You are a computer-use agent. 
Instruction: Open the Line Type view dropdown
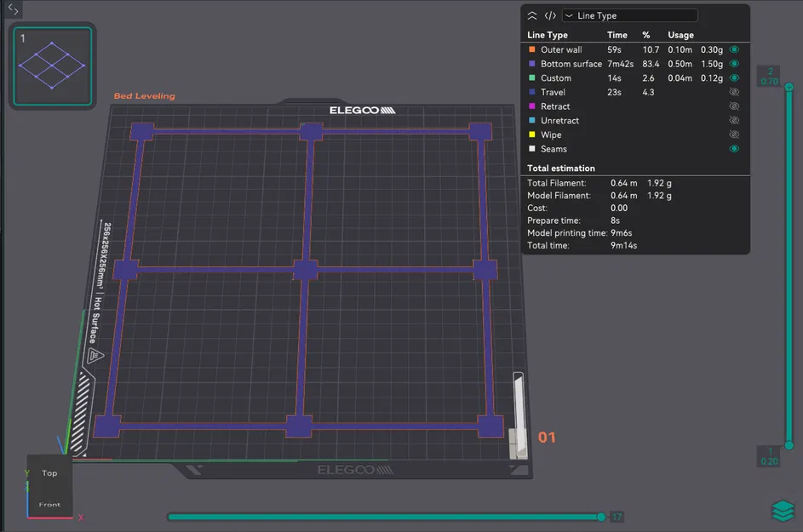point(630,16)
